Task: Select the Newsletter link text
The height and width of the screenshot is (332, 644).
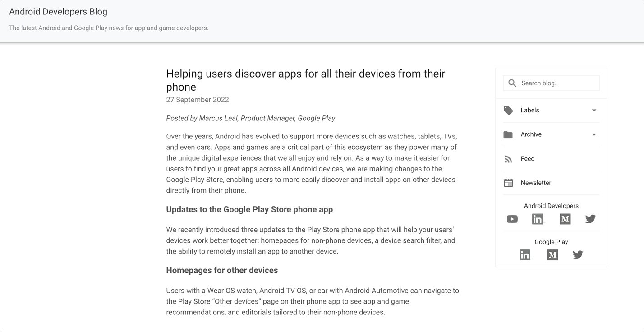Action: tap(536, 183)
